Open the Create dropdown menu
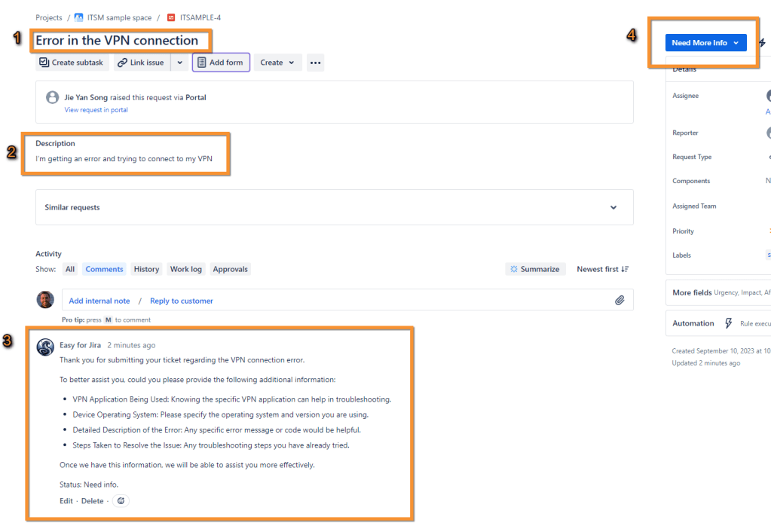The height and width of the screenshot is (532, 771). click(277, 63)
